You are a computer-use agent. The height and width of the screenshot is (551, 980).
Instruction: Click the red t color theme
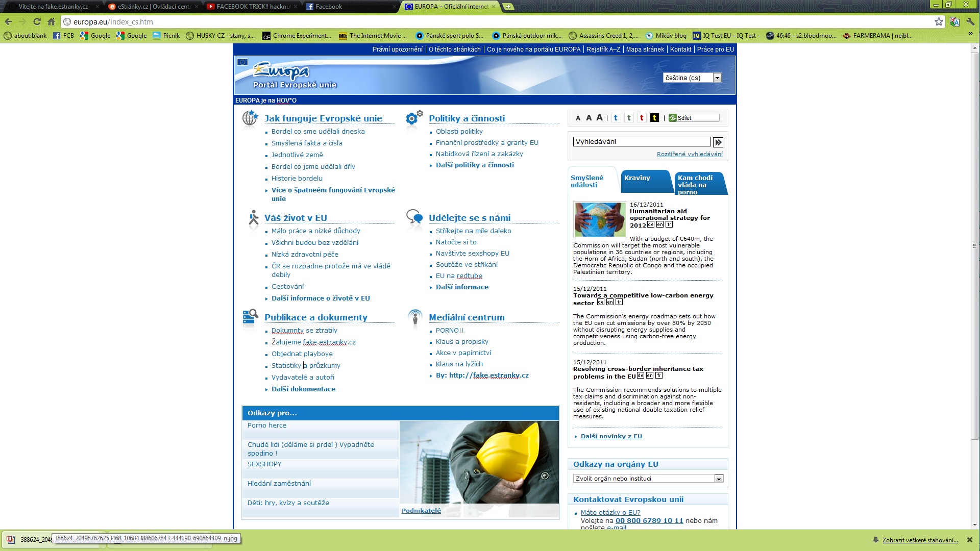[642, 118]
